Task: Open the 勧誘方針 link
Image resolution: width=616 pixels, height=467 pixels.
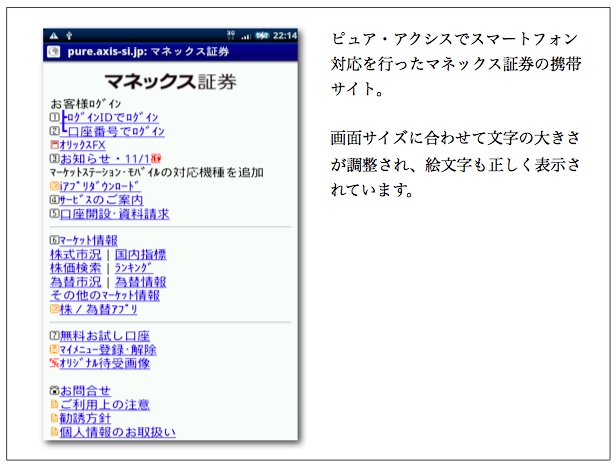Action: (x=85, y=418)
